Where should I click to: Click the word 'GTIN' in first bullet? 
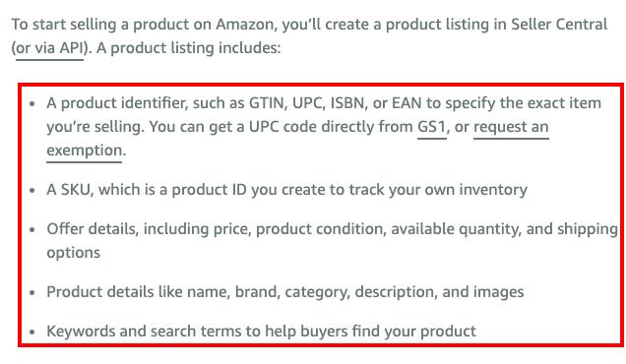(267, 103)
